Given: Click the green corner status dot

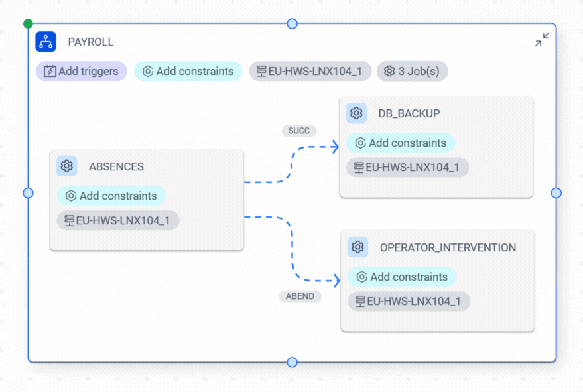Looking at the screenshot, I should pos(28,24).
